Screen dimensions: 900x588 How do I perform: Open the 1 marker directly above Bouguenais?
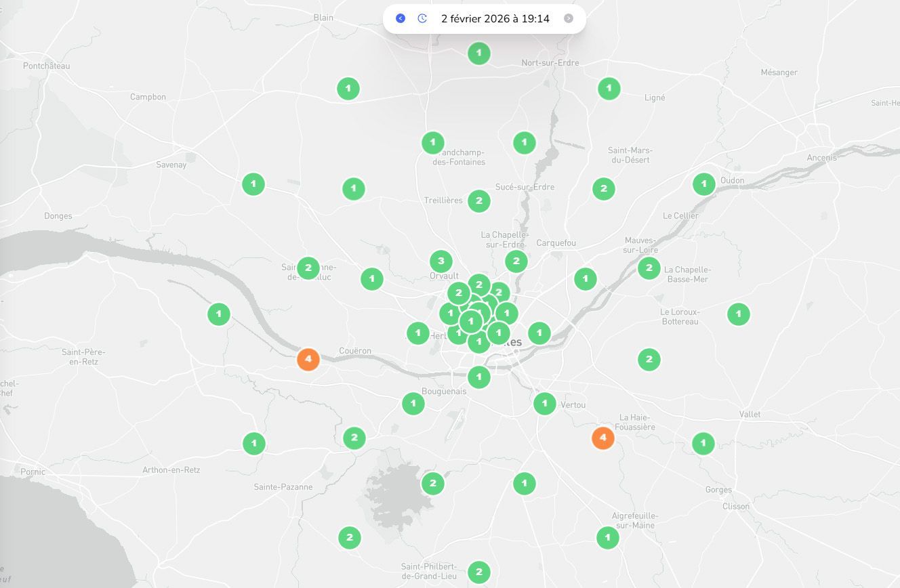tap(479, 376)
